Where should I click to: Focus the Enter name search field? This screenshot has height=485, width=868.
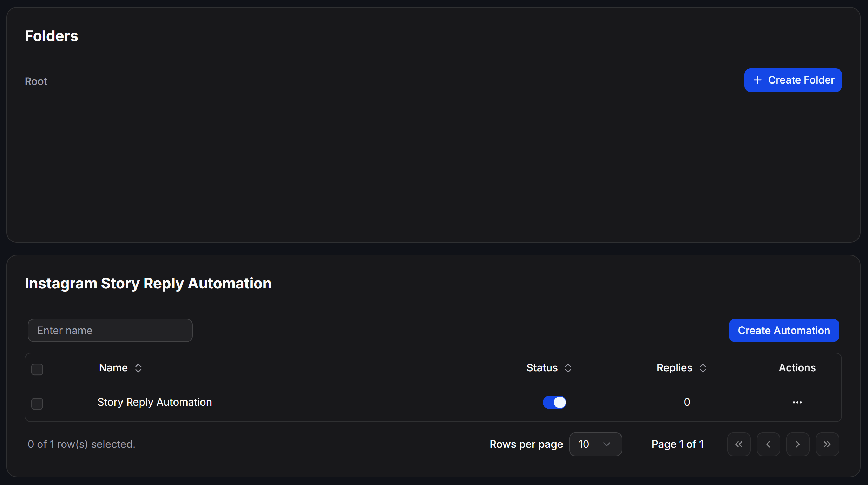[110, 330]
